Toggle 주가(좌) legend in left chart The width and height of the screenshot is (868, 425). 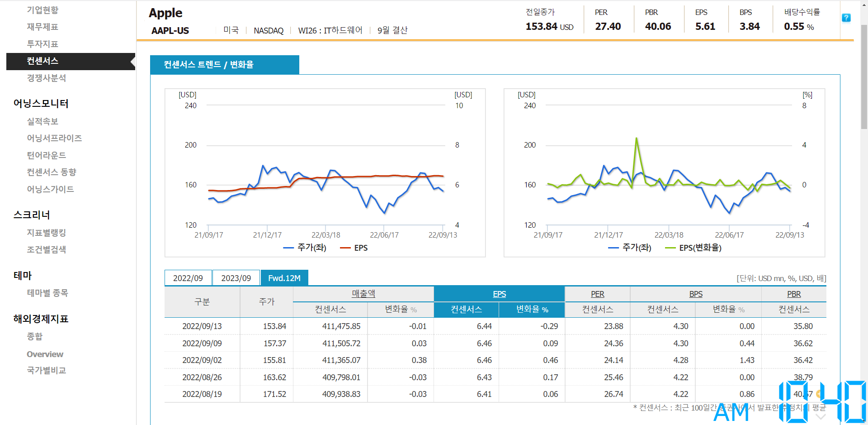click(x=305, y=248)
